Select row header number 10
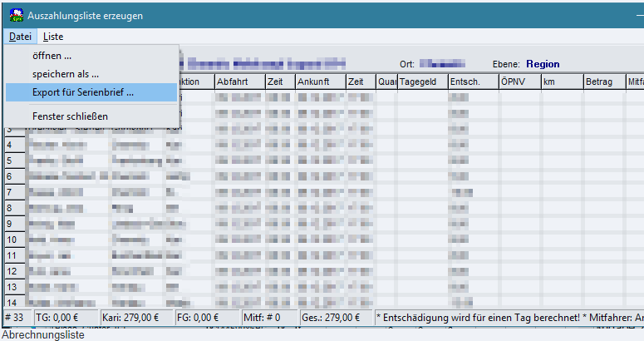 click(x=15, y=240)
